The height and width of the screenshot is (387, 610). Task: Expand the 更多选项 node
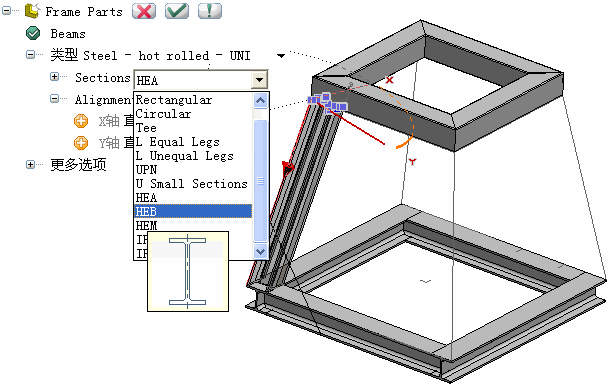[x=30, y=165]
